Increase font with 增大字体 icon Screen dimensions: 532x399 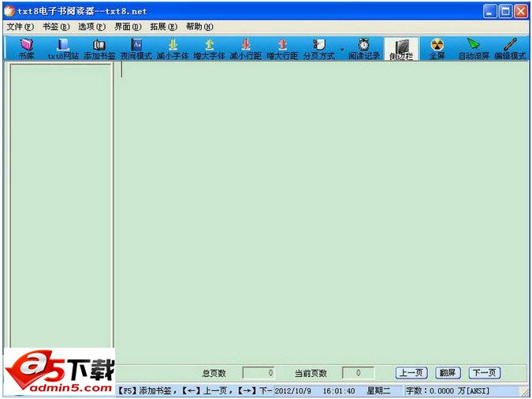[210, 49]
